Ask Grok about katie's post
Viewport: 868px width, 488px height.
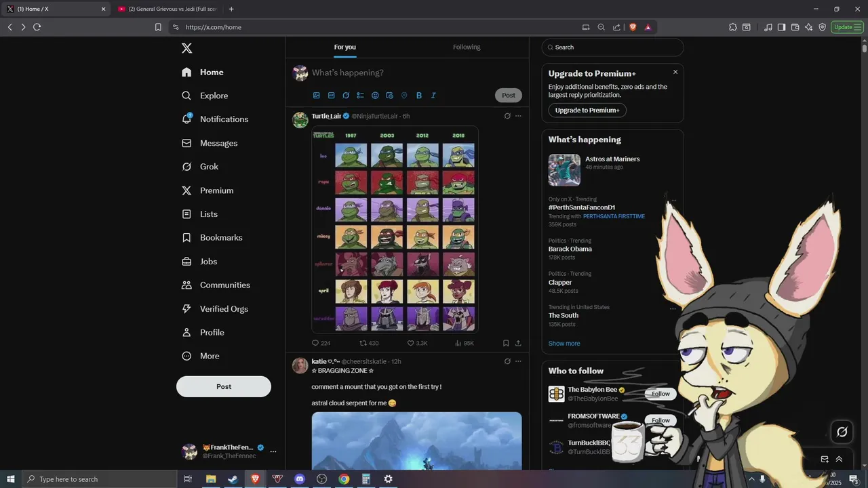507,361
